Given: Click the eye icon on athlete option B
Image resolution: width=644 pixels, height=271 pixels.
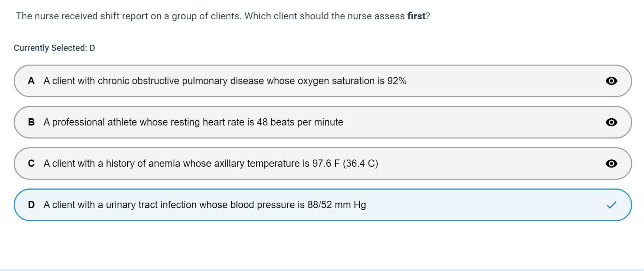Looking at the screenshot, I should [x=611, y=122].
